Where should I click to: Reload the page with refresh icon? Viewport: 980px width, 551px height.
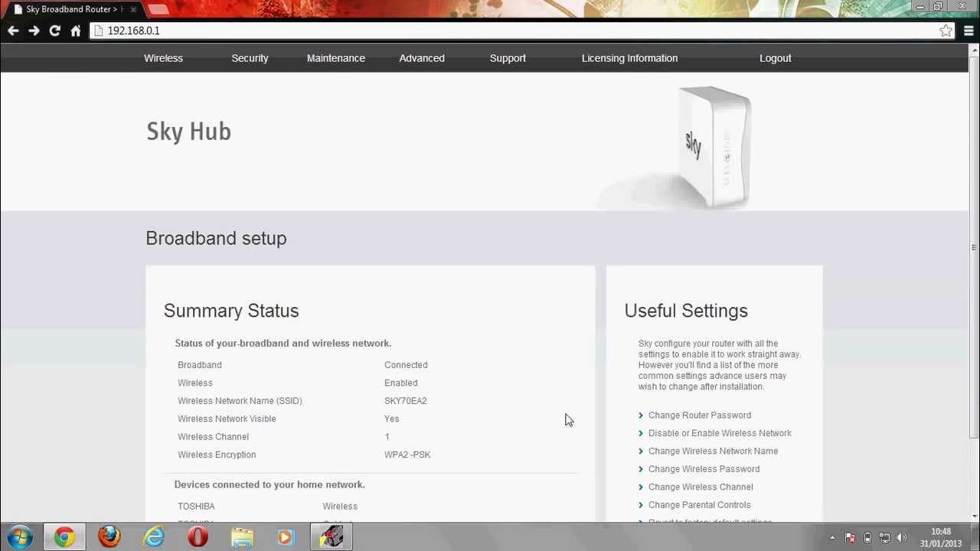point(54,31)
